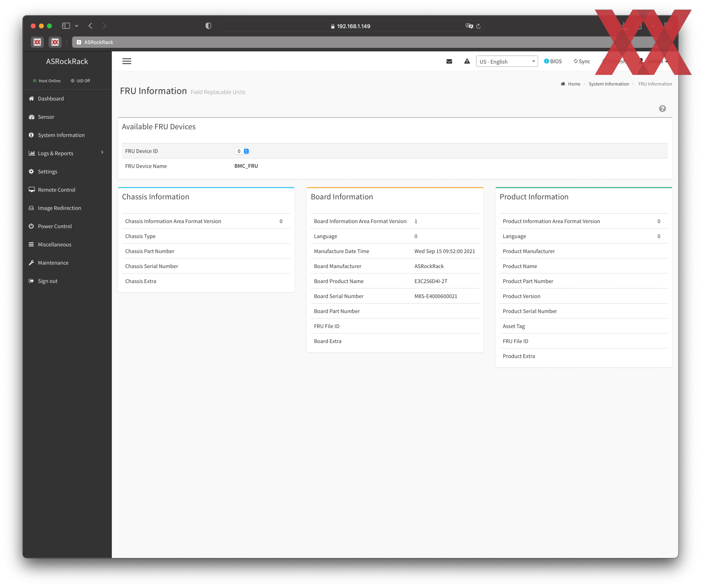Open the sidebar dropdown chevron in toolbar
Screen dimensions: 701x588
(77, 26)
